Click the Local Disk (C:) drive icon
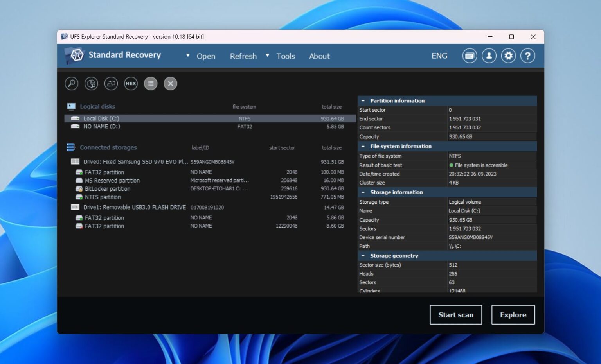Viewport: 601px width, 364px height. 75,118
